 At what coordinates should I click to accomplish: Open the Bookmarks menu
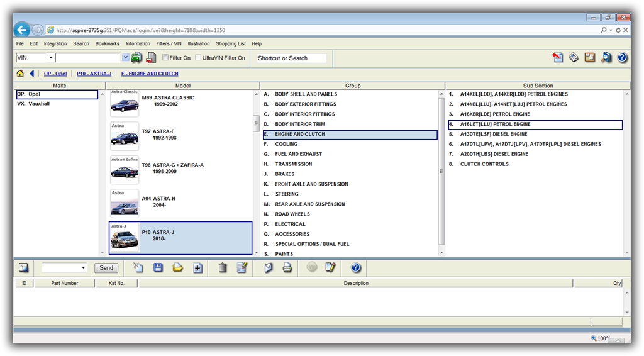[x=107, y=43]
